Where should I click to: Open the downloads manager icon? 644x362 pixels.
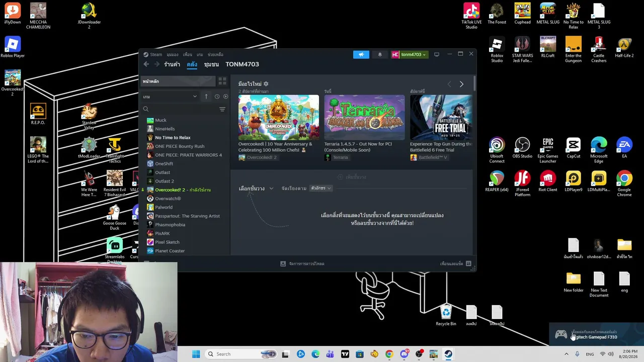(x=283, y=263)
